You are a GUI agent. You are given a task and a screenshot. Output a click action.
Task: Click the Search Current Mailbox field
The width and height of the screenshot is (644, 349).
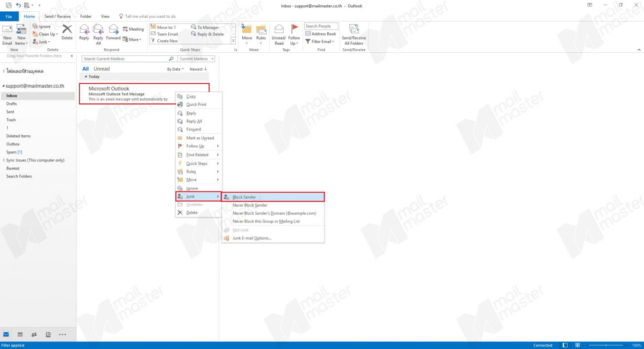click(x=129, y=59)
